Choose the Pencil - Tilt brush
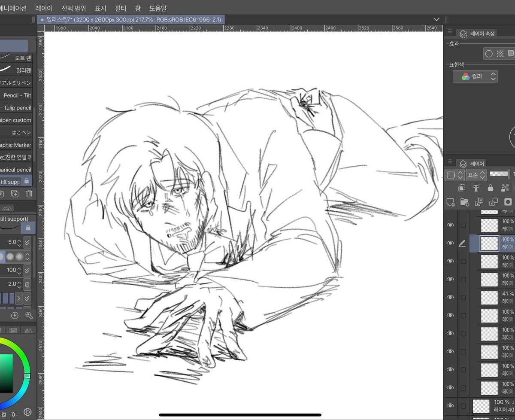This screenshot has width=515, height=420. 16,95
